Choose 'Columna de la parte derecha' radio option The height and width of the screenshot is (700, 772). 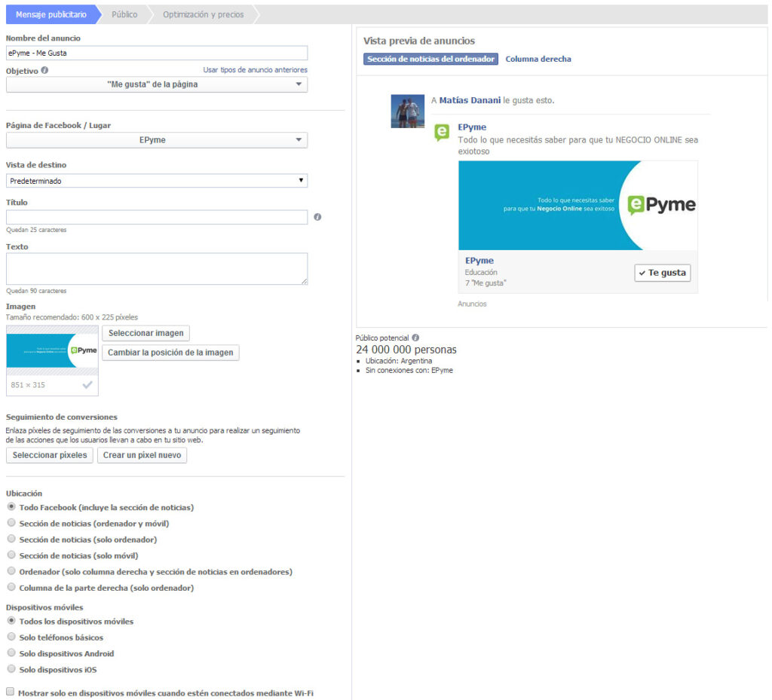pyautogui.click(x=11, y=587)
